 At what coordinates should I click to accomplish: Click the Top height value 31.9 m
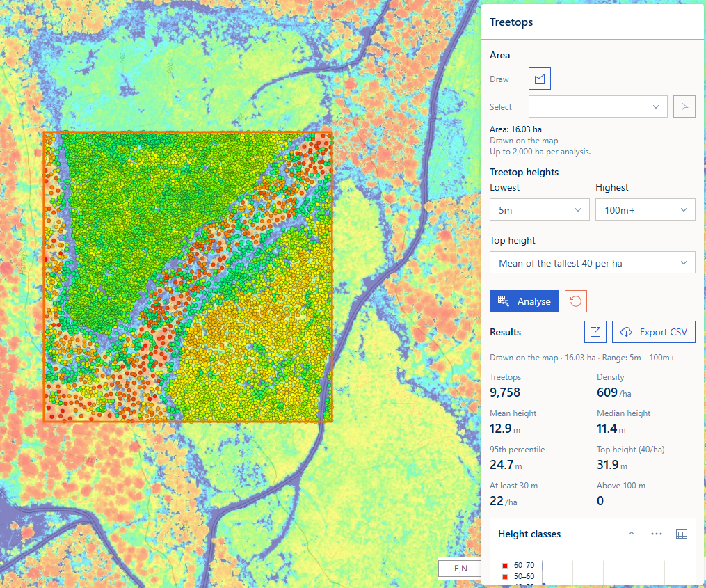click(x=612, y=465)
